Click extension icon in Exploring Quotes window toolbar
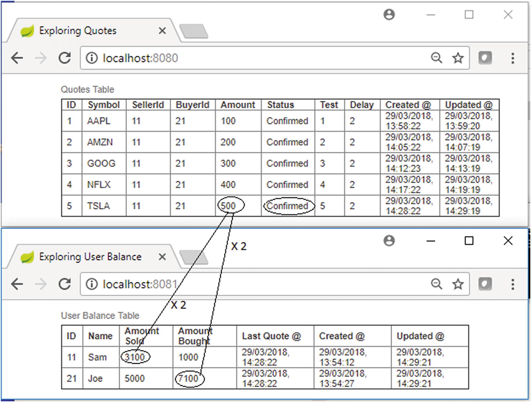 tap(485, 58)
